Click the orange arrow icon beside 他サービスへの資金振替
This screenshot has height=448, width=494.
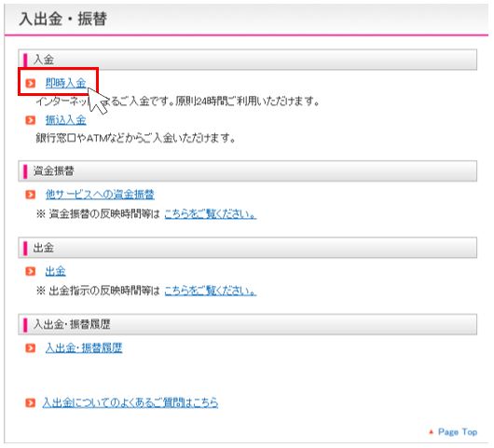tap(31, 195)
